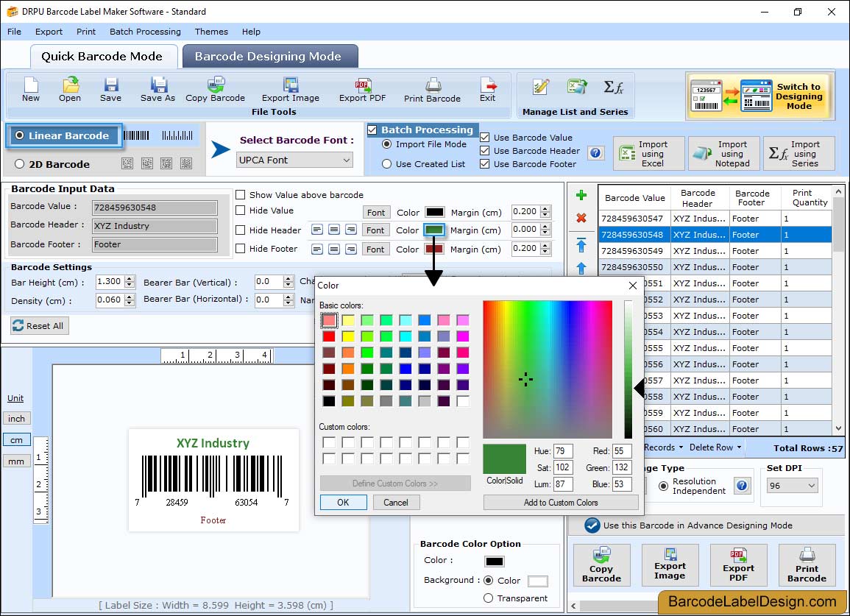
Task: Click left align icon for header
Action: (x=317, y=230)
